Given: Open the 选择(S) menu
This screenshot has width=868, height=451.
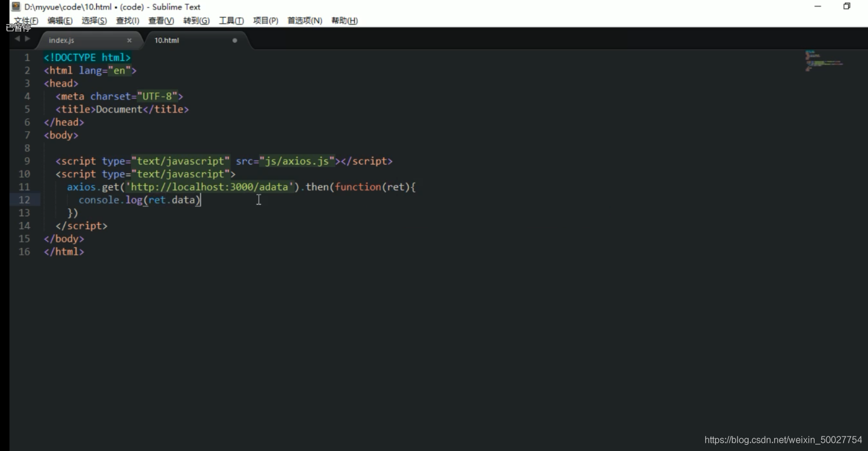Looking at the screenshot, I should (x=94, y=21).
